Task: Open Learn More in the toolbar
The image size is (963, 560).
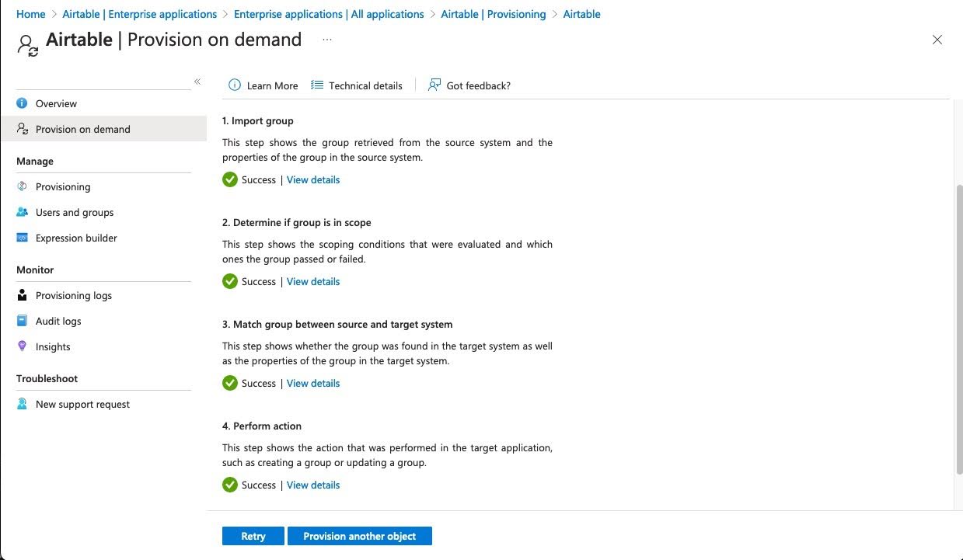Action: point(263,85)
